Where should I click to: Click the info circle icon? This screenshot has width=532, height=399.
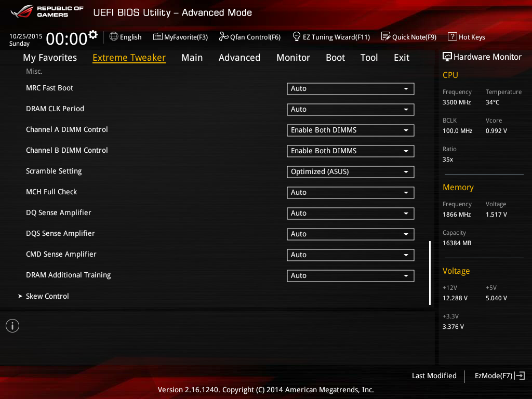point(12,326)
